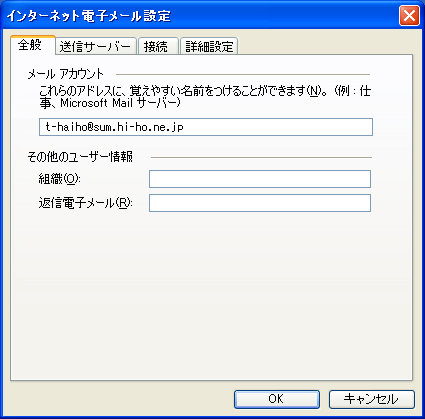Image resolution: width=425 pixels, height=419 pixels.
Task: Click the インターネット電子メール設定 title bar
Action: pyautogui.click(x=200, y=15)
